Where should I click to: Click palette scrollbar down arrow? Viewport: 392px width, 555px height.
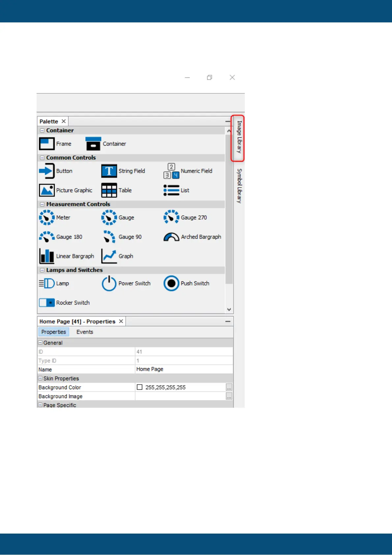[229, 309]
